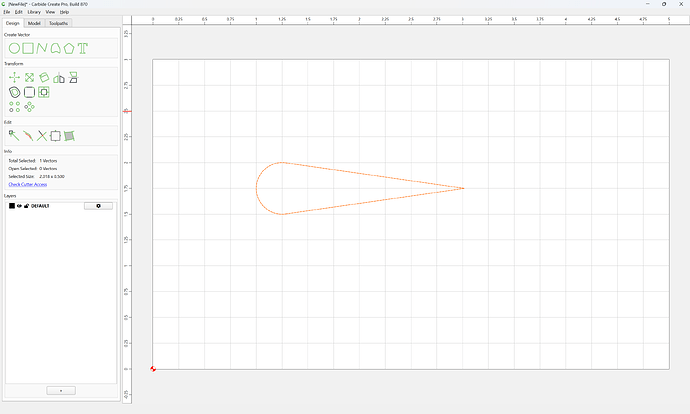Open the Circular Array tool

coord(29,107)
